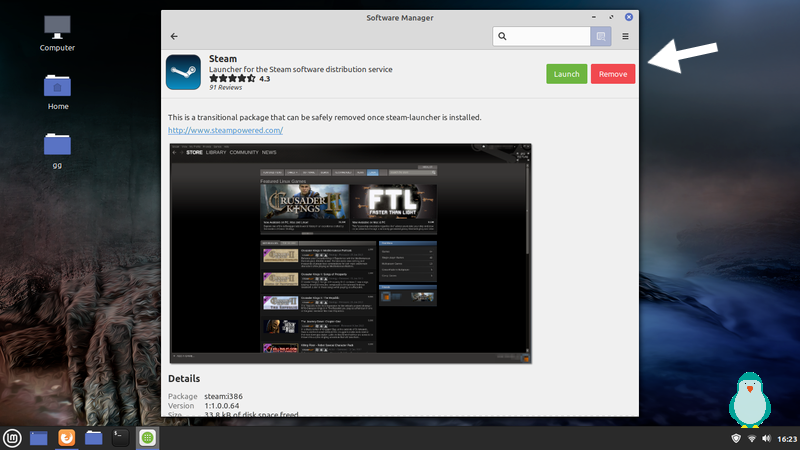The width and height of the screenshot is (800, 450).
Task: Go back using the arrow button
Action: (174, 36)
